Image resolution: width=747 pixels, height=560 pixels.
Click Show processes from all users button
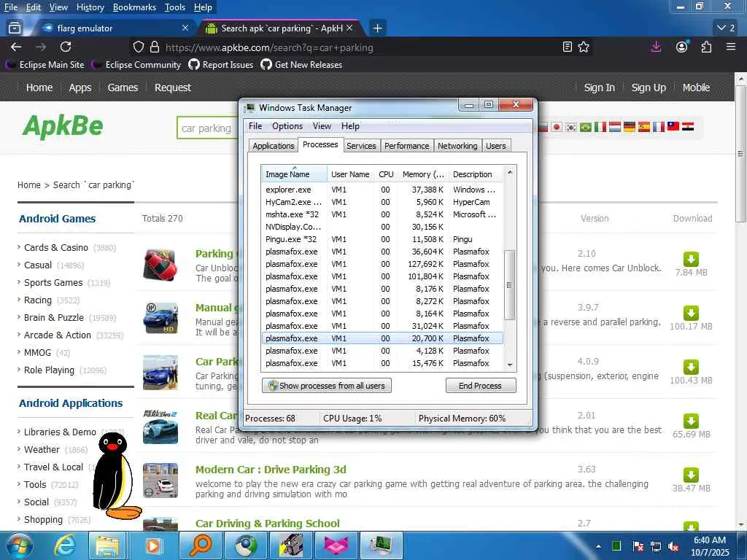click(x=327, y=386)
